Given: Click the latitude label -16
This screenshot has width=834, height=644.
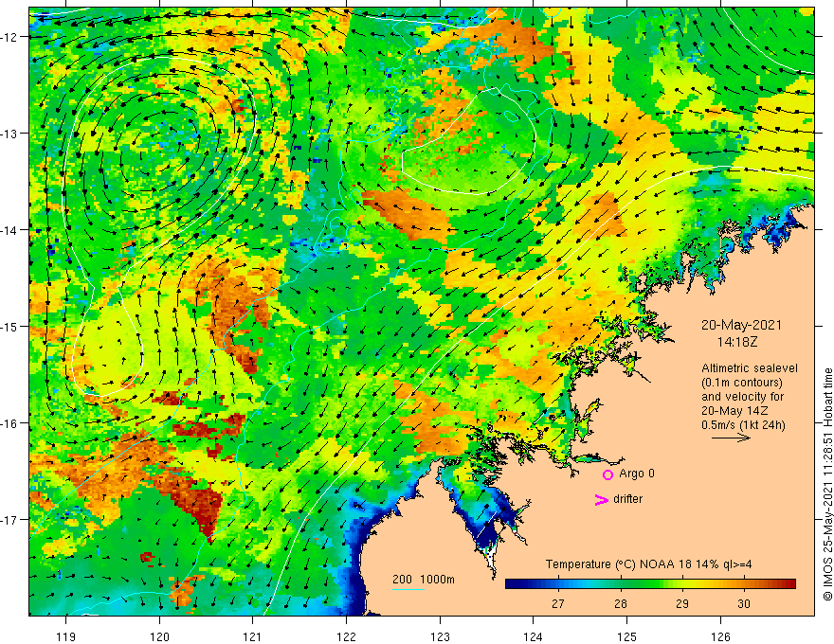Looking at the screenshot, I should [9, 423].
